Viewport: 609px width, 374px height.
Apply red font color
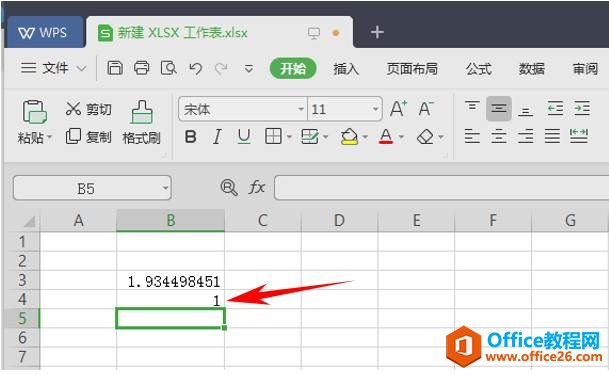[386, 137]
